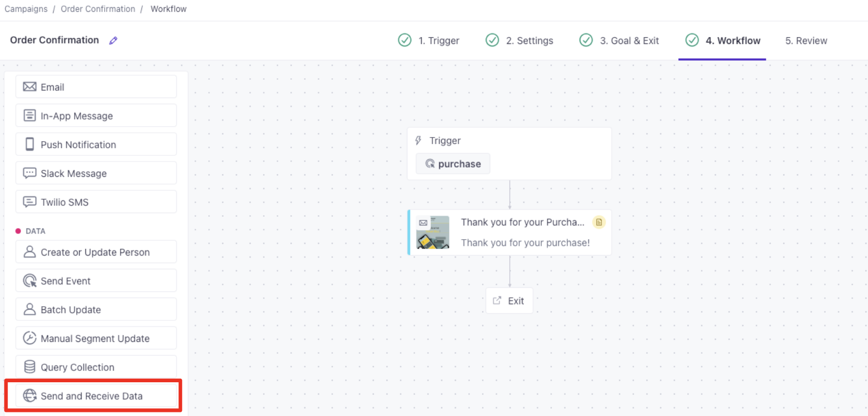The height and width of the screenshot is (416, 868).
Task: Click the Manual Segment Update icon
Action: tap(30, 338)
